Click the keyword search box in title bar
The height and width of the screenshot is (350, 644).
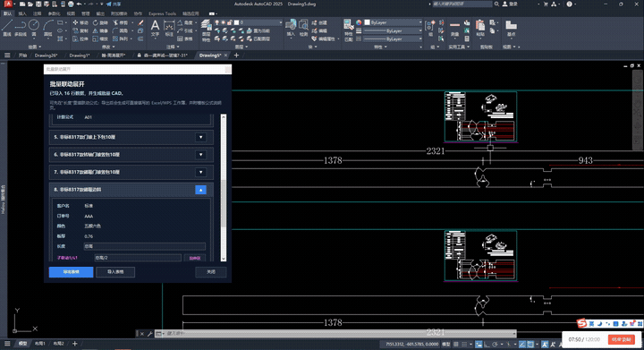(x=462, y=4)
